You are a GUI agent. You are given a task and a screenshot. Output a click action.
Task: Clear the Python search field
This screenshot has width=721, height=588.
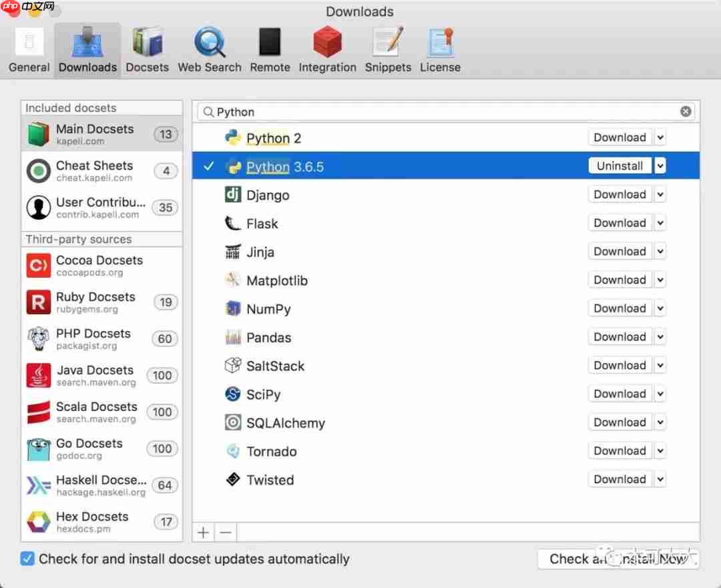tap(686, 111)
